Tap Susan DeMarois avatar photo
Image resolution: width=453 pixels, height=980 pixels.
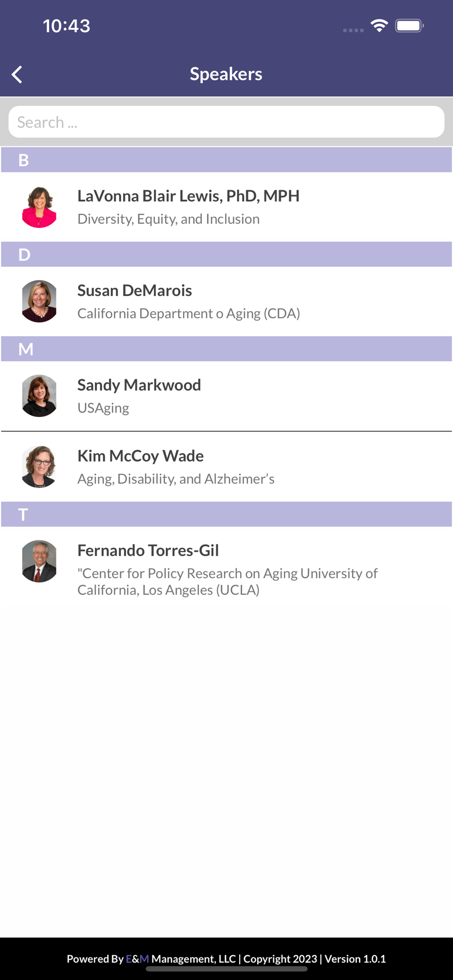[x=39, y=301]
